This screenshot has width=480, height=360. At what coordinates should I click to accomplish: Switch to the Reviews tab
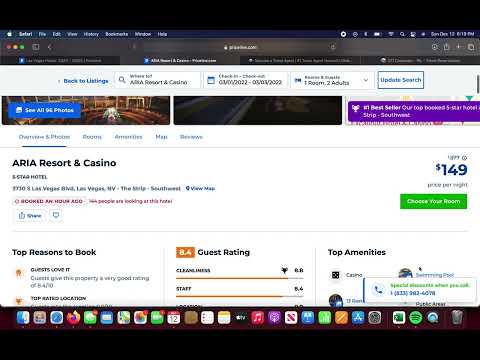(x=191, y=137)
